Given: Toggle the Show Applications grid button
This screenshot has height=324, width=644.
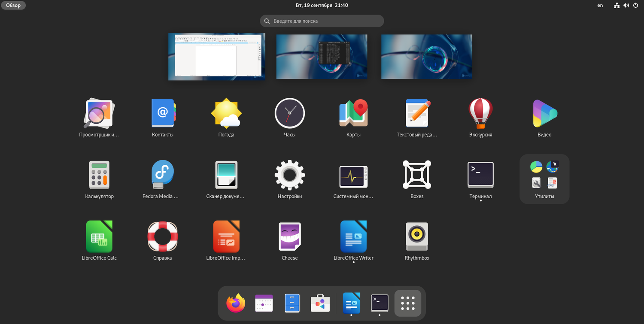Looking at the screenshot, I should pos(408,303).
